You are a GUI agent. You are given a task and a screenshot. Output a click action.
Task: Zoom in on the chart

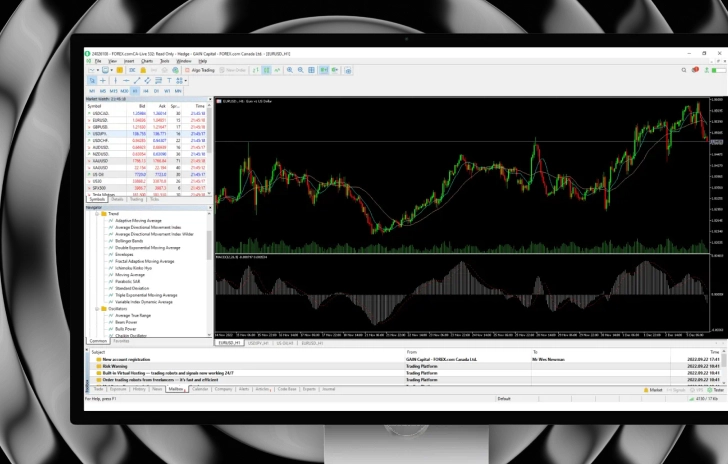pos(289,70)
